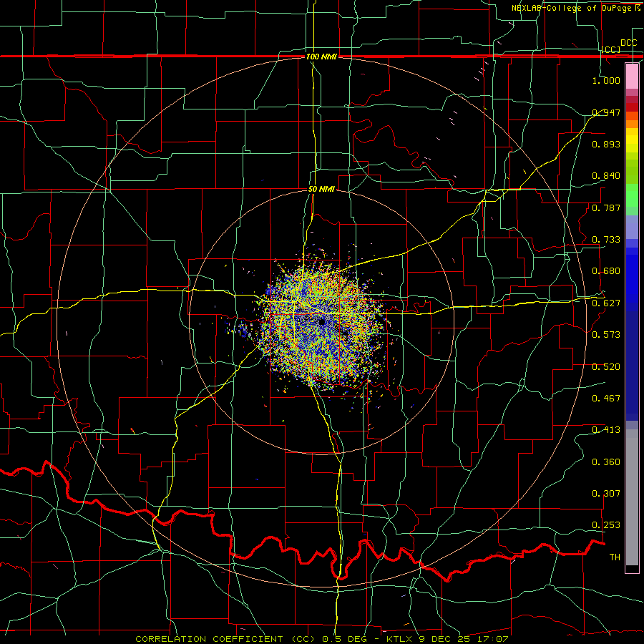Click the 1.000 value on the color scale
Viewport: 644px width, 644px height.
click(x=606, y=80)
